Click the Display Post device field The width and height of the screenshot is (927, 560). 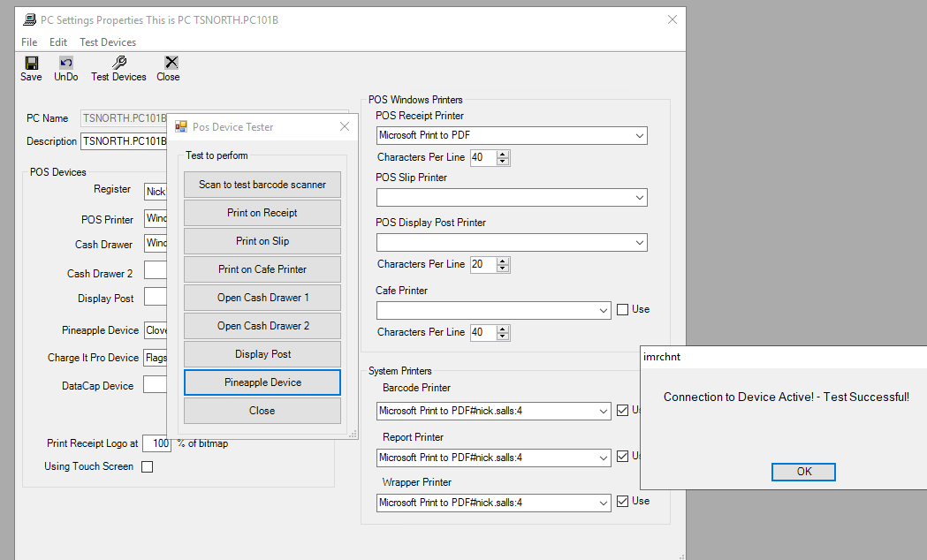[x=156, y=296]
